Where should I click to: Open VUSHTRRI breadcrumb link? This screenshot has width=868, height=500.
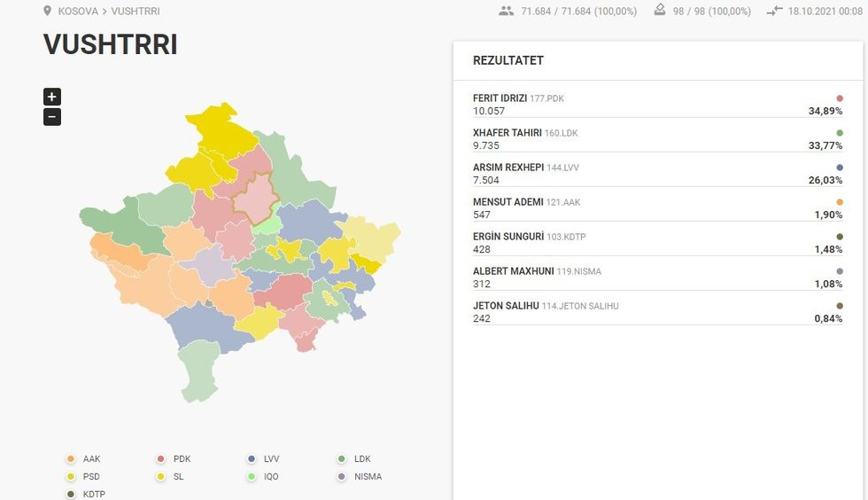click(136, 12)
